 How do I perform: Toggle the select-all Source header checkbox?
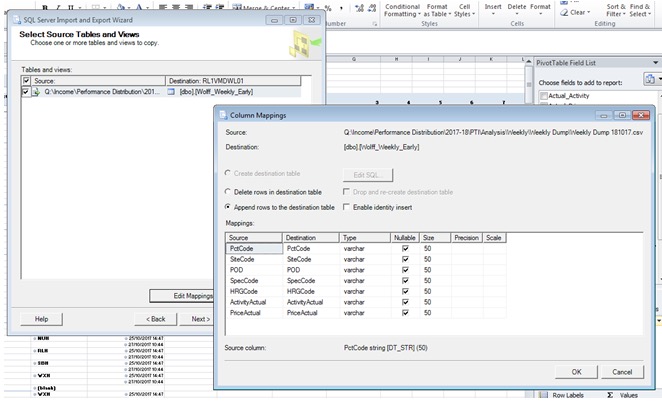point(26,81)
